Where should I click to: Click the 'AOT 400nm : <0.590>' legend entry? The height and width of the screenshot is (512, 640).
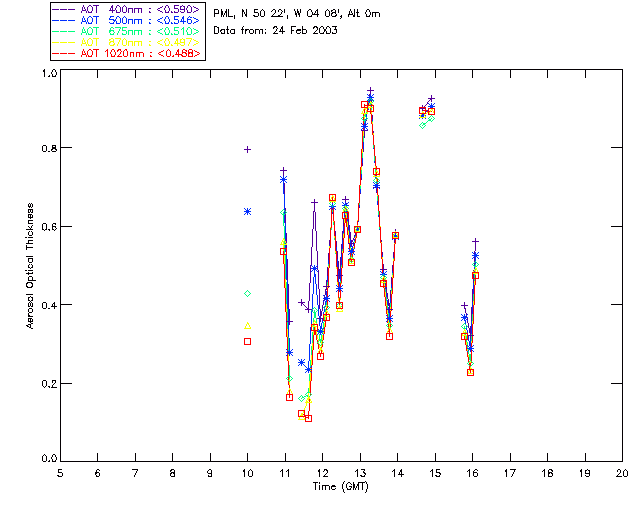tap(126, 9)
